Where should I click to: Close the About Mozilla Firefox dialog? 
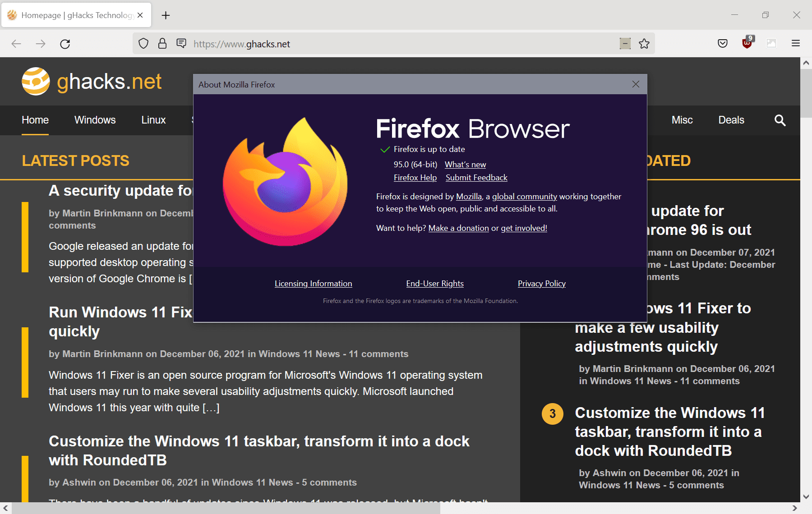click(636, 84)
